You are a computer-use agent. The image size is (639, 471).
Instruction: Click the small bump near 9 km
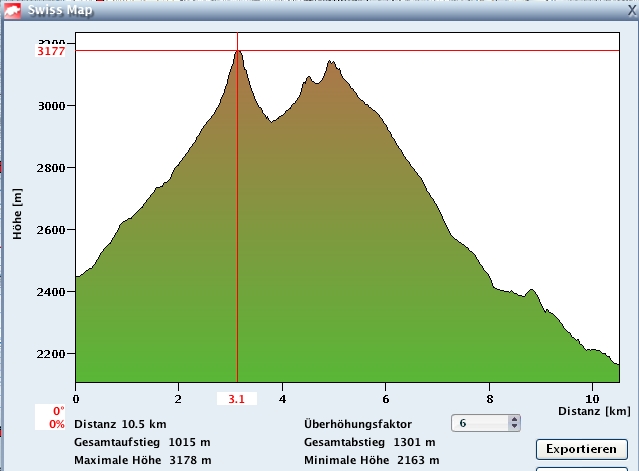(x=531, y=291)
